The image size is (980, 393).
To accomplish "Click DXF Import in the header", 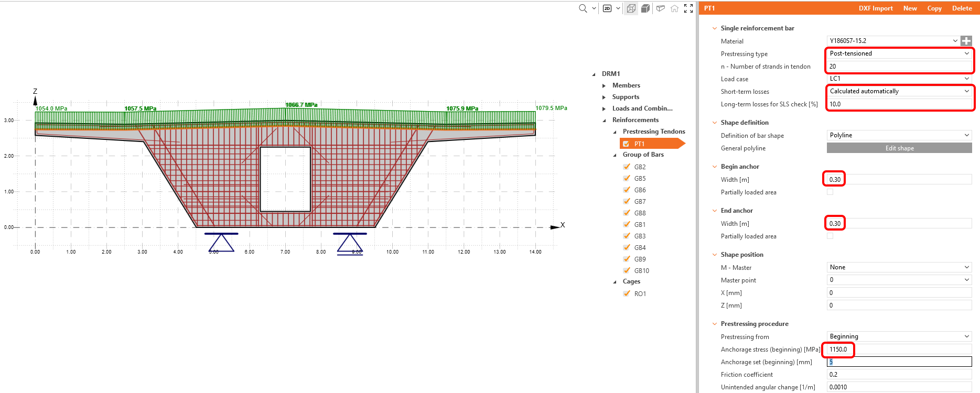I will coord(875,8).
